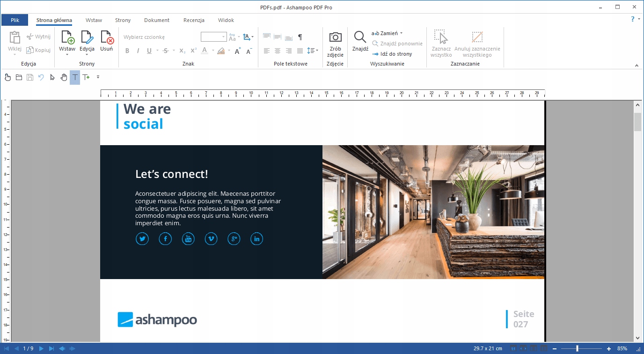Click the zoom slider in status bar
This screenshot has width=644, height=354.
click(x=581, y=348)
